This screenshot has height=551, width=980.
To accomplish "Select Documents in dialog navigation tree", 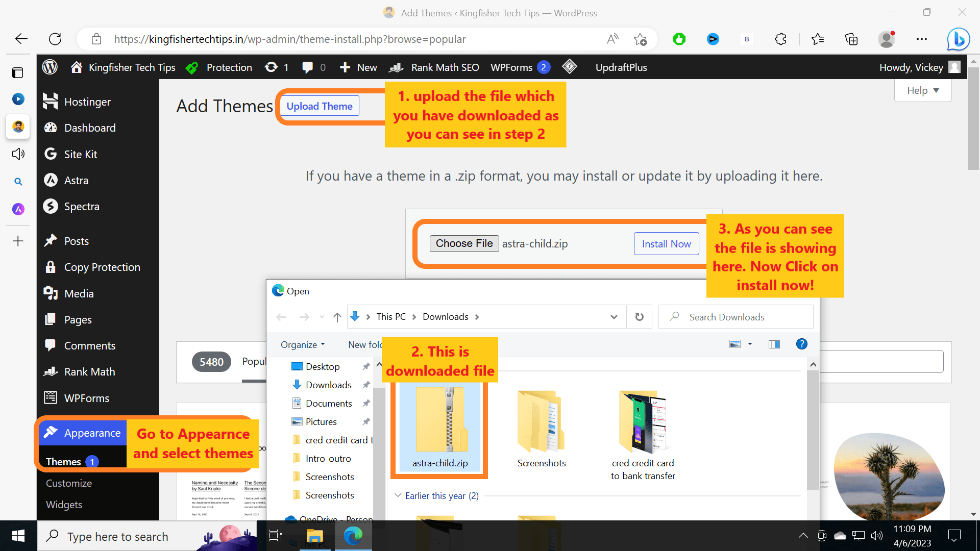I will 329,403.
